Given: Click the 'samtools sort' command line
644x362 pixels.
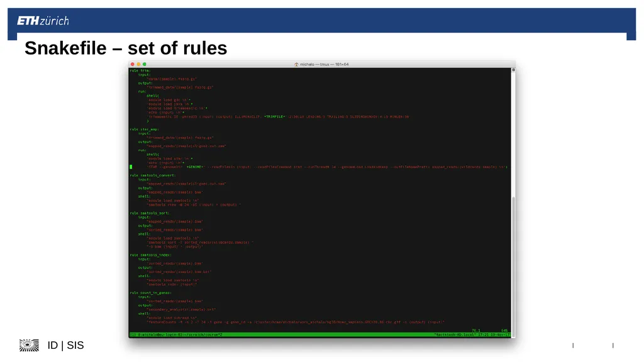Looking at the screenshot, I should tap(200, 242).
